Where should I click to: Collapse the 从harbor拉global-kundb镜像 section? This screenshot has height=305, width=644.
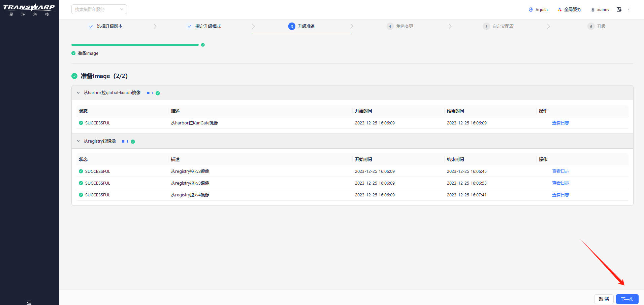click(78, 93)
